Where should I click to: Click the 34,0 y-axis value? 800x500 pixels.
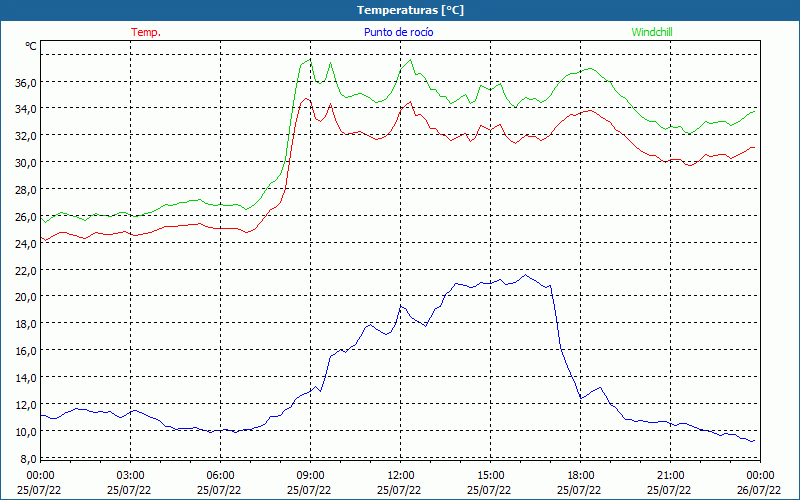tap(26, 109)
